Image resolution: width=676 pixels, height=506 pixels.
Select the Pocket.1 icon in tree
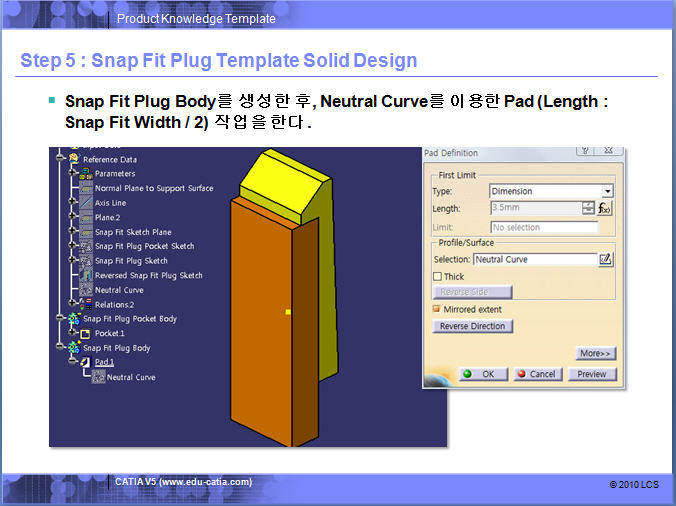pos(86,333)
